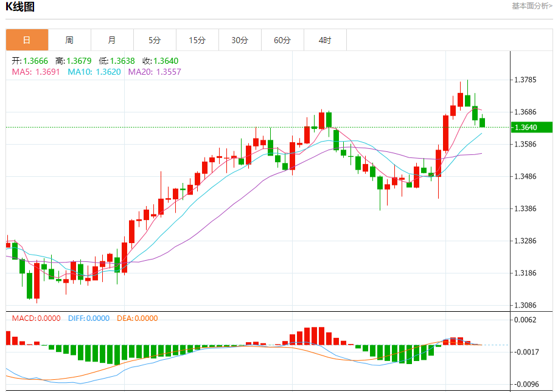This screenshot has height=392, width=558.
Task: Click the 1.3586 price axis label
Action: click(525, 144)
